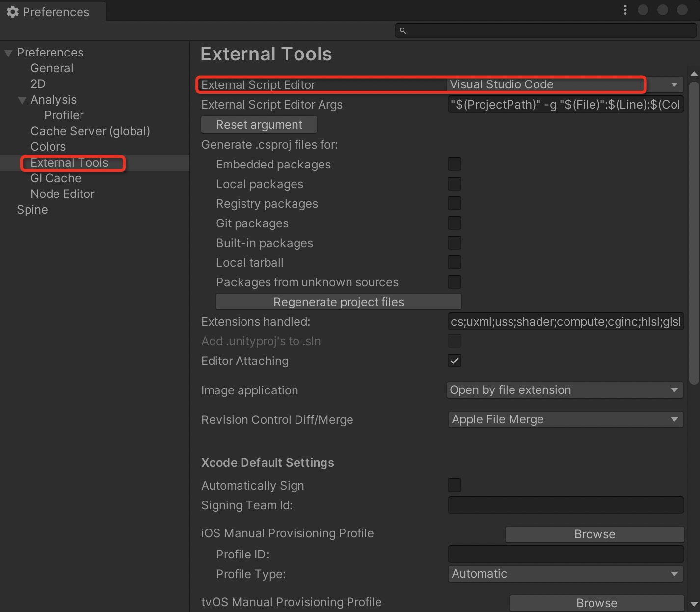Image resolution: width=700 pixels, height=612 pixels.
Task: Select the 2D preferences category
Action: 38,84
